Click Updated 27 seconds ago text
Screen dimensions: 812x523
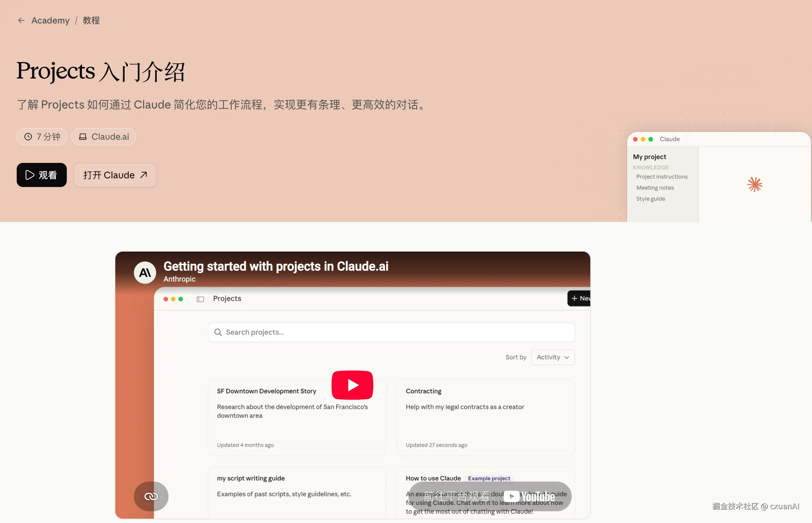point(436,445)
